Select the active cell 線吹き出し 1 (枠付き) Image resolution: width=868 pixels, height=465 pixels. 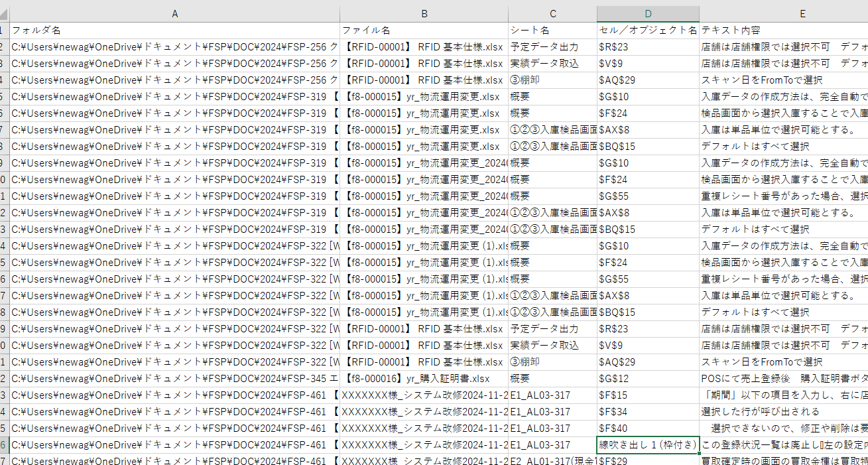pos(649,445)
